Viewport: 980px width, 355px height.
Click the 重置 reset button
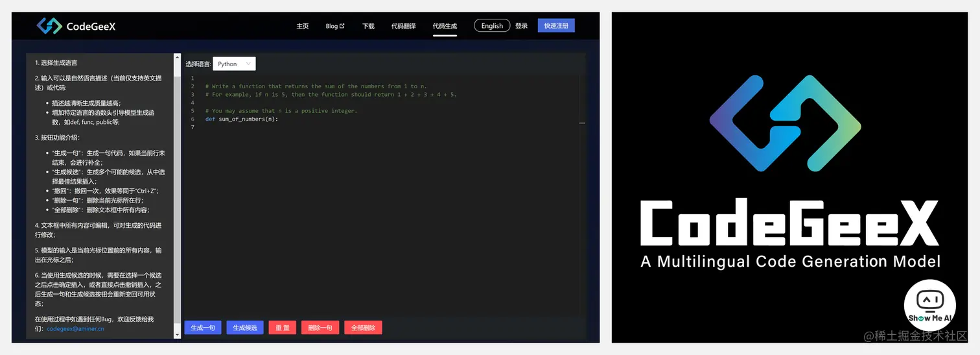click(x=283, y=328)
